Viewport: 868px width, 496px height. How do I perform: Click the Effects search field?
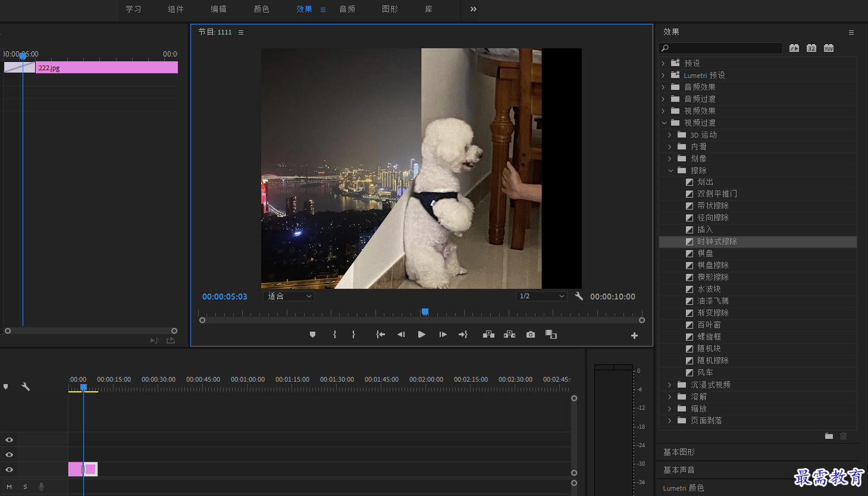click(x=720, y=48)
